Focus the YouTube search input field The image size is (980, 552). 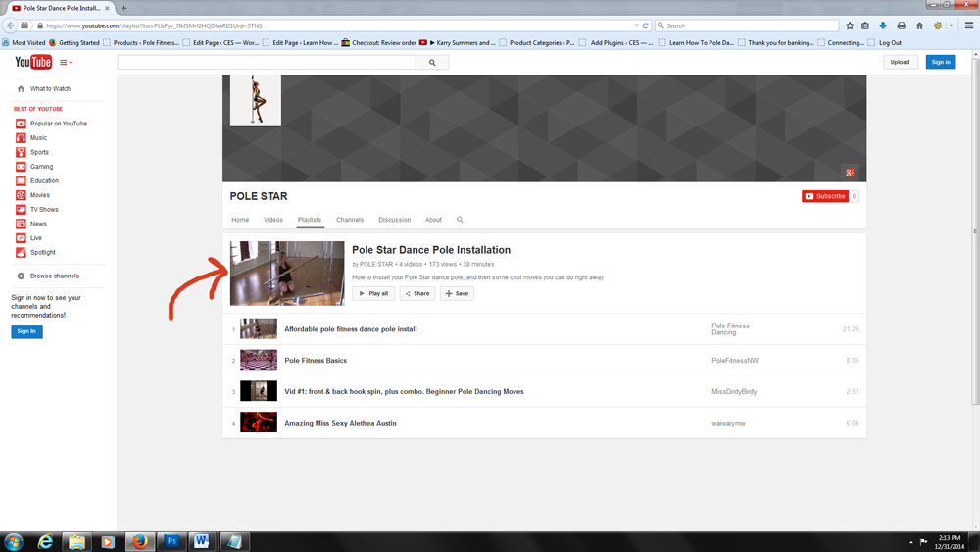(267, 63)
